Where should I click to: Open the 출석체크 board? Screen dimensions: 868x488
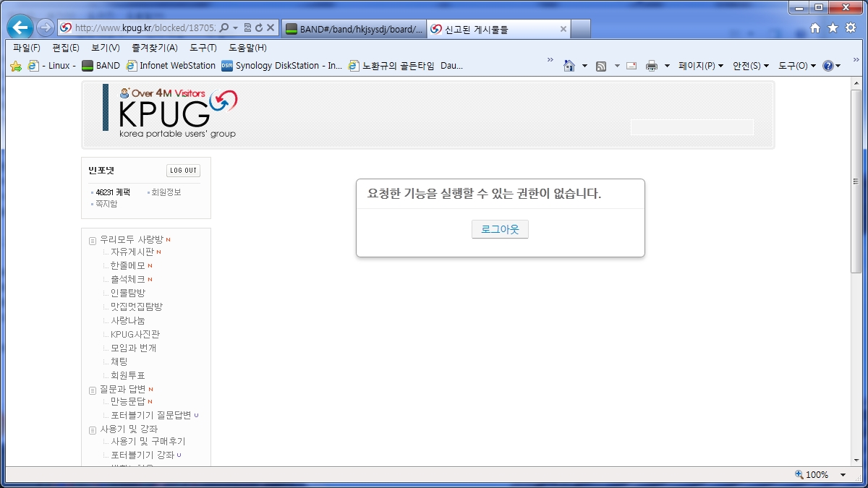pyautogui.click(x=128, y=280)
